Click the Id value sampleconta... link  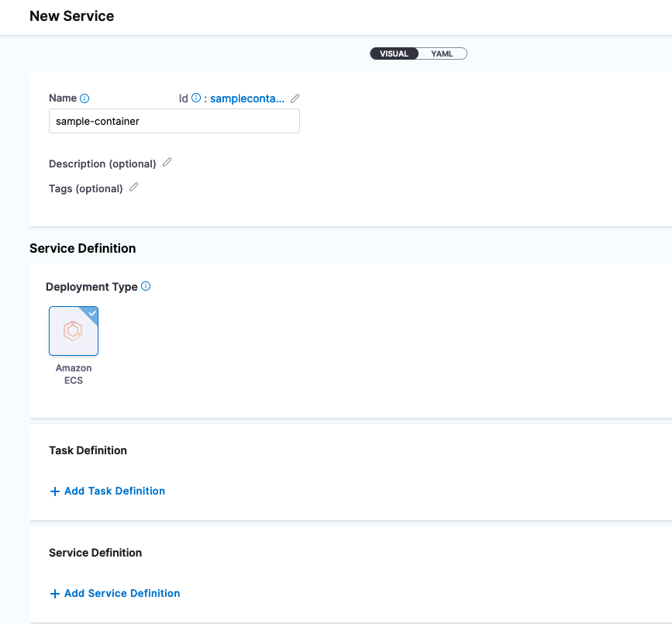pos(247,98)
